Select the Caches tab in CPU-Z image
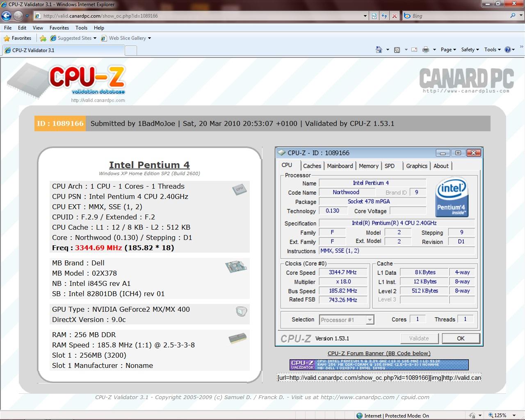The width and height of the screenshot is (525, 420). click(x=312, y=166)
